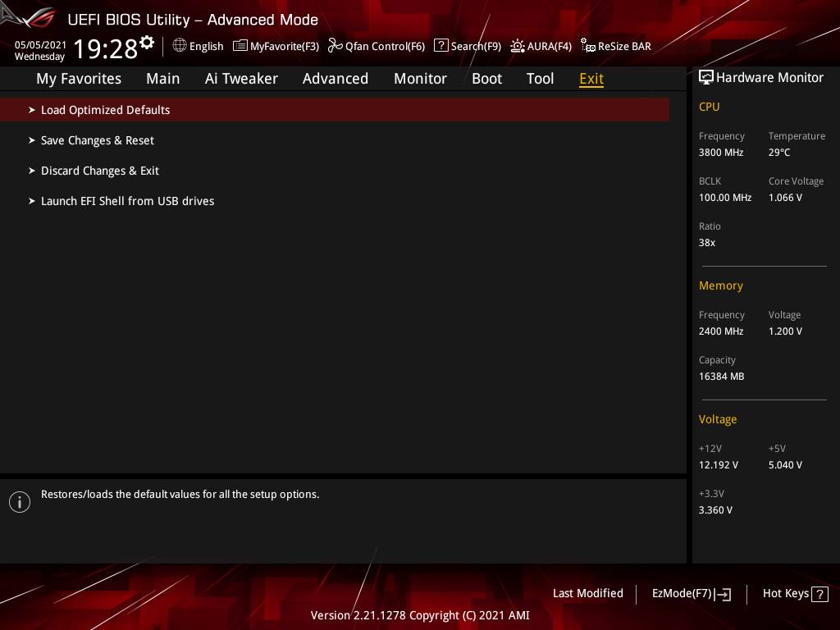Click the Search question mark icon

coord(441,46)
